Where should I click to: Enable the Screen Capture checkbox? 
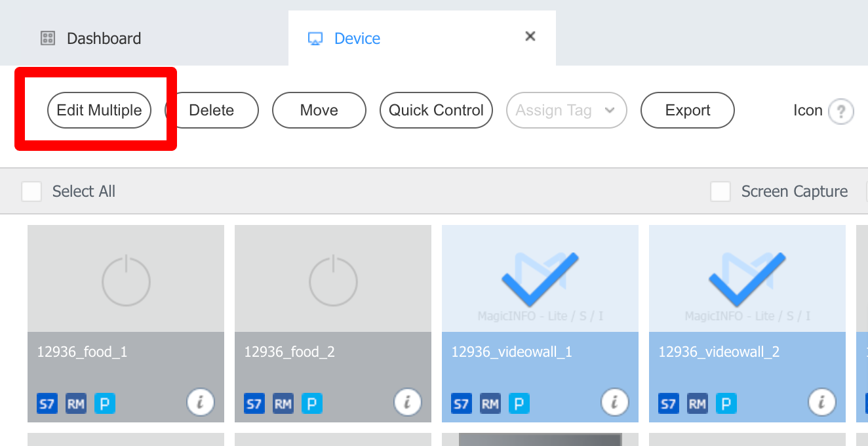720,192
